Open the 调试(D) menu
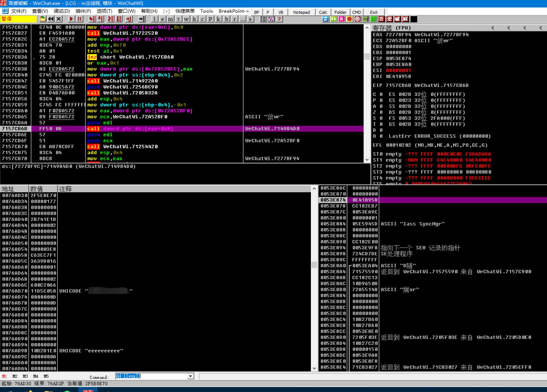547x392 pixels. (62, 11)
